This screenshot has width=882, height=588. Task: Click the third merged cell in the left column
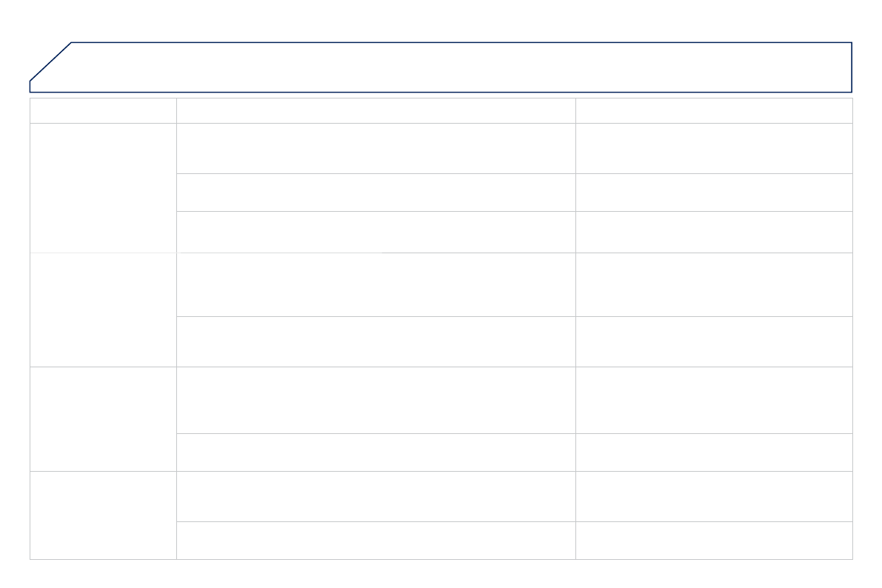click(x=103, y=418)
